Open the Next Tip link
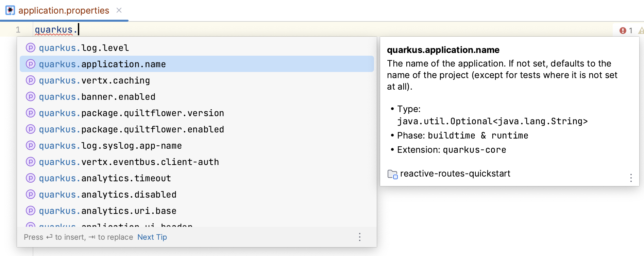 click(152, 237)
